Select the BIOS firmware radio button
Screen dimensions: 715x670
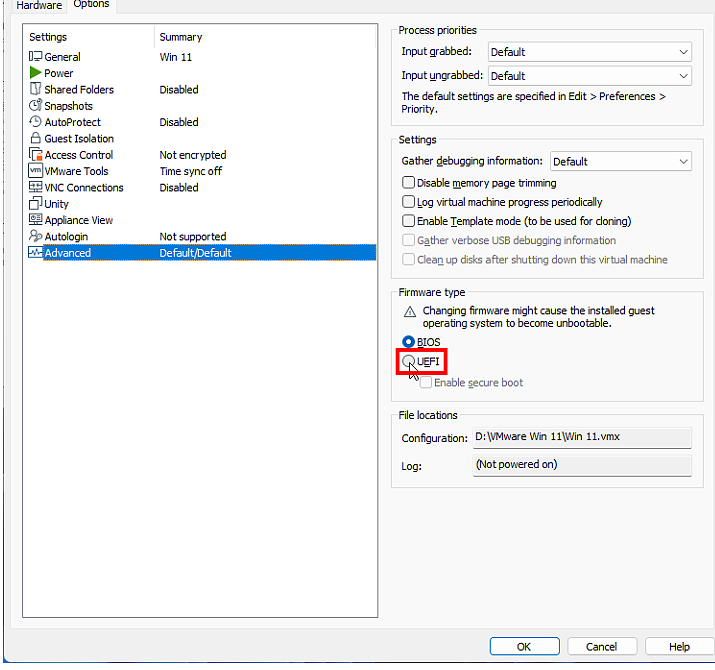(408, 342)
